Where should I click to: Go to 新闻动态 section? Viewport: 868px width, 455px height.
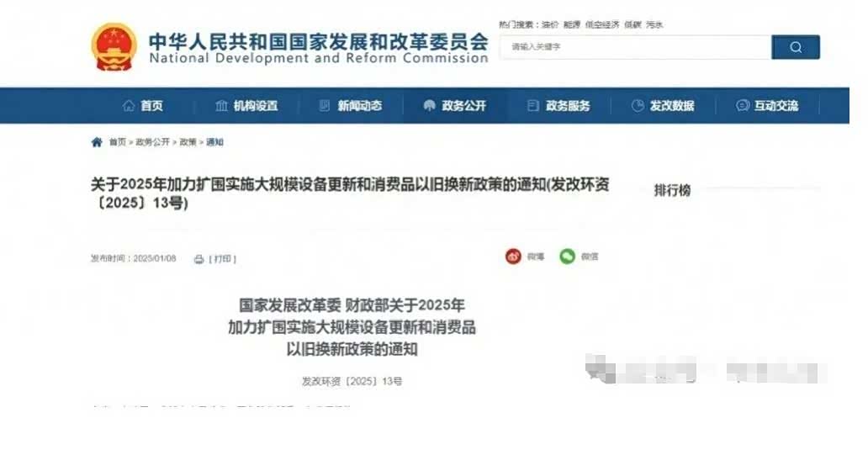351,105
